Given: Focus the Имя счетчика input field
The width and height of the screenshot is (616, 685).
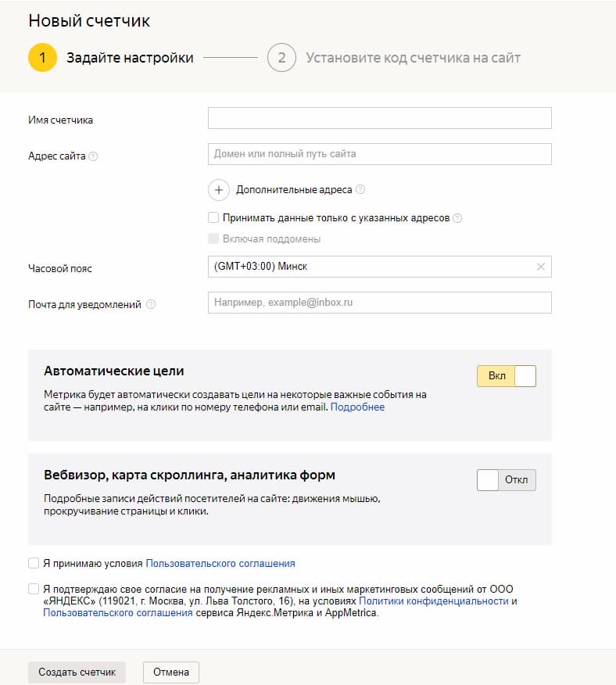Looking at the screenshot, I should click(x=379, y=119).
